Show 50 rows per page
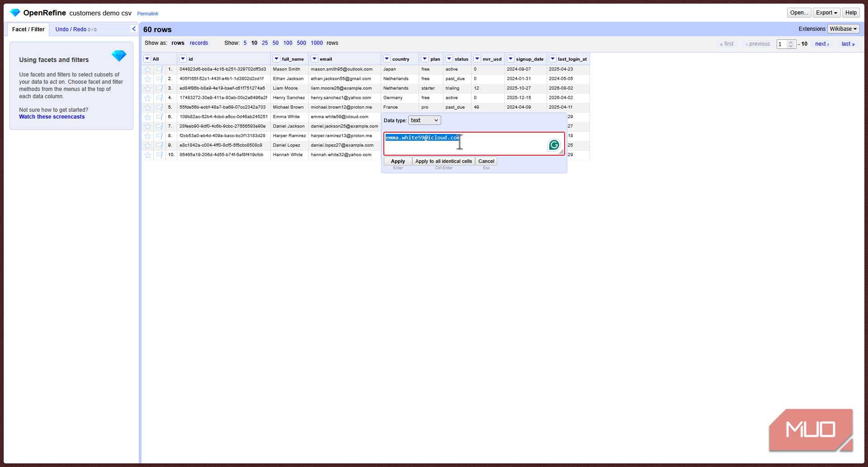868x467 pixels. tap(275, 43)
